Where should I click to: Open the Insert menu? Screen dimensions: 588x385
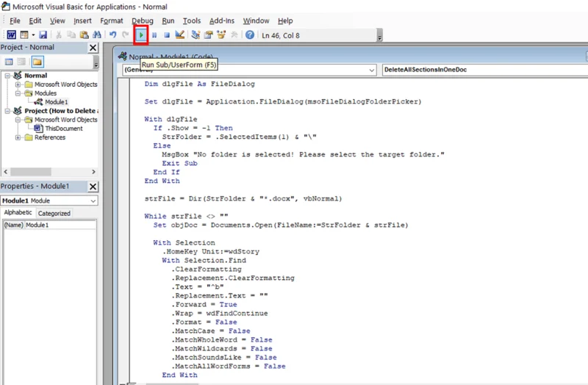point(82,21)
